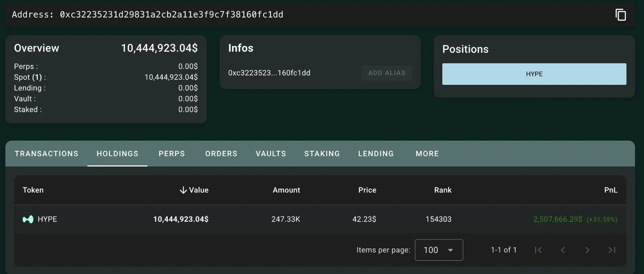The width and height of the screenshot is (644, 274).
Task: Click the Spot (1) label in Overview
Action: click(30, 77)
